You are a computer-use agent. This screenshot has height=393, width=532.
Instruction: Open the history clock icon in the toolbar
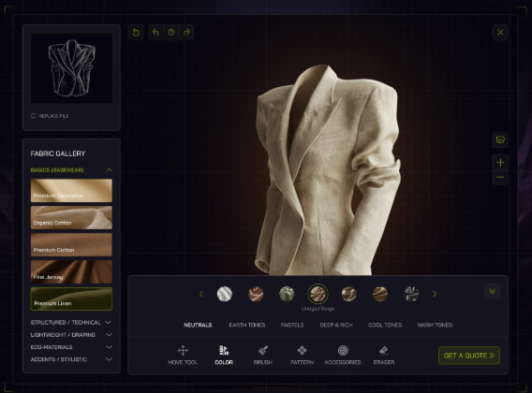171,32
